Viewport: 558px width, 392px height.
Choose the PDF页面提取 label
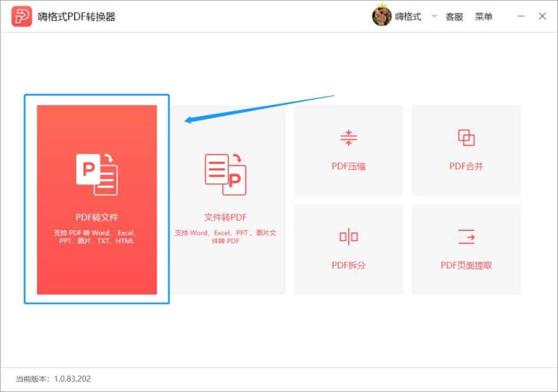pos(466,265)
